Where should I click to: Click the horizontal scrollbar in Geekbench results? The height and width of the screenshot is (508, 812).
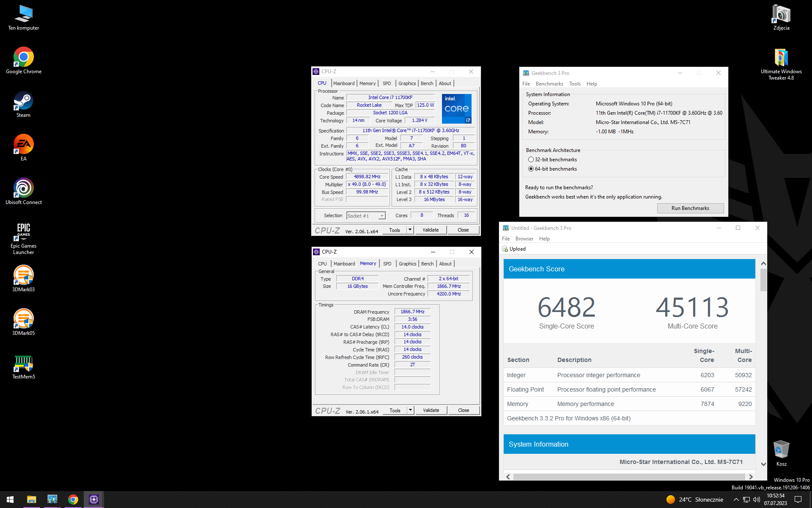(629, 477)
